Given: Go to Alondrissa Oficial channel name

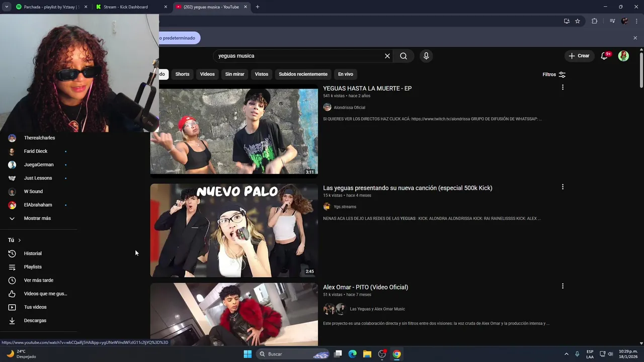Looking at the screenshot, I should tap(349, 108).
